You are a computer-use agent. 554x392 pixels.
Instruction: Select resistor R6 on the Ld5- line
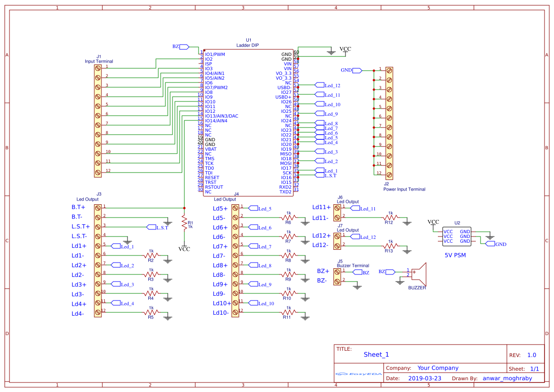[x=288, y=217]
